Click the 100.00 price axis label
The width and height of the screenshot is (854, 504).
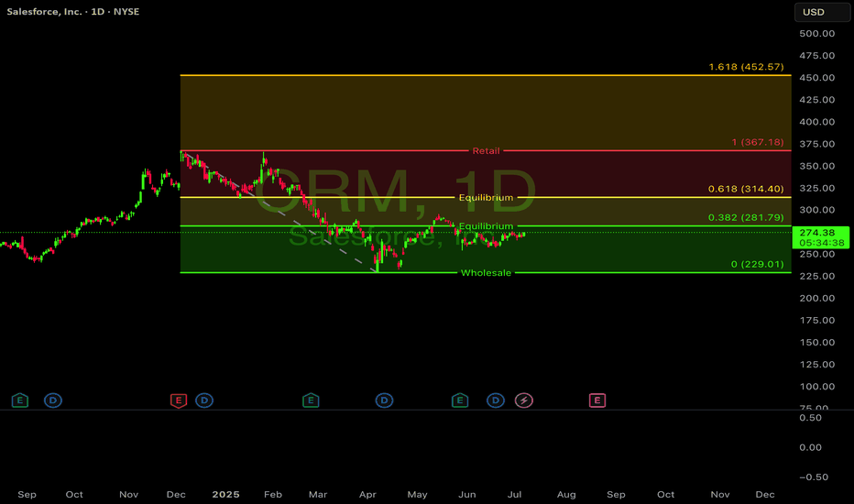817,387
